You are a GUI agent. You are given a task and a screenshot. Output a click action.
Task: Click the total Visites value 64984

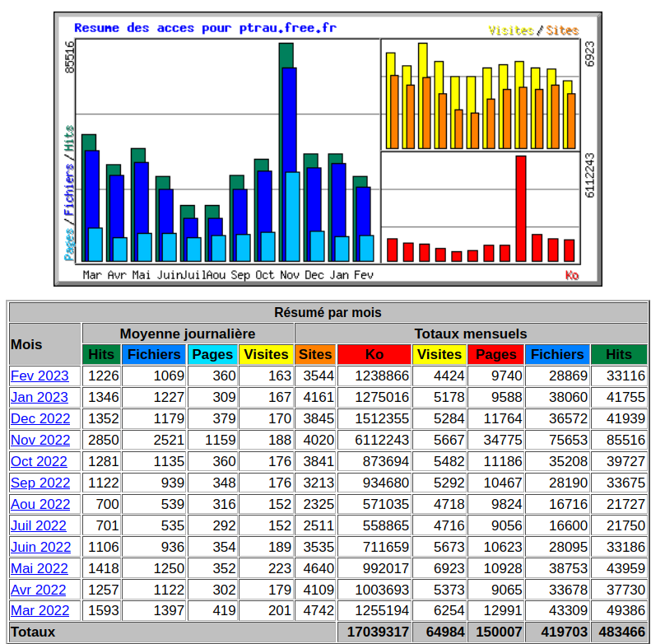click(x=445, y=632)
